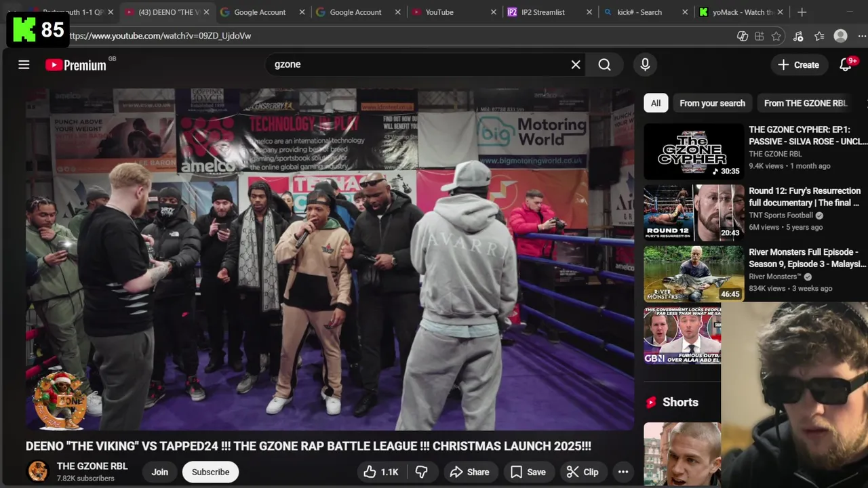This screenshot has height=488, width=868.
Task: Select the All filter chip
Action: point(656,103)
